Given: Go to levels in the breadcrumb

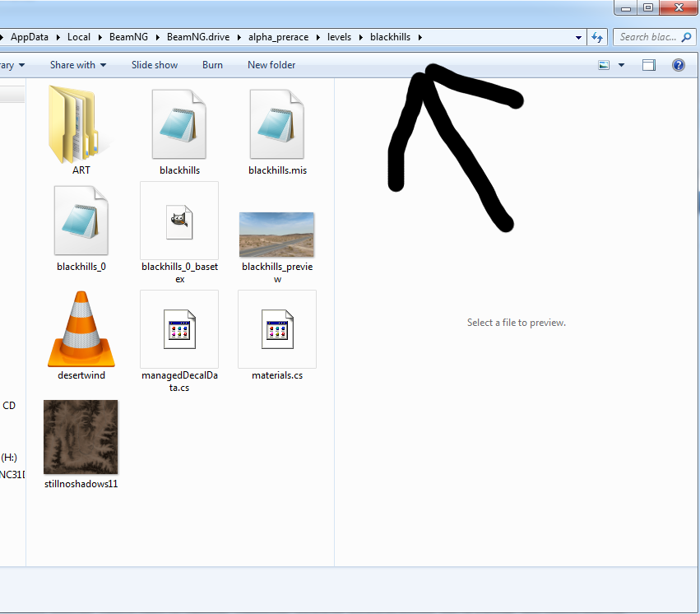Looking at the screenshot, I should 339,37.
